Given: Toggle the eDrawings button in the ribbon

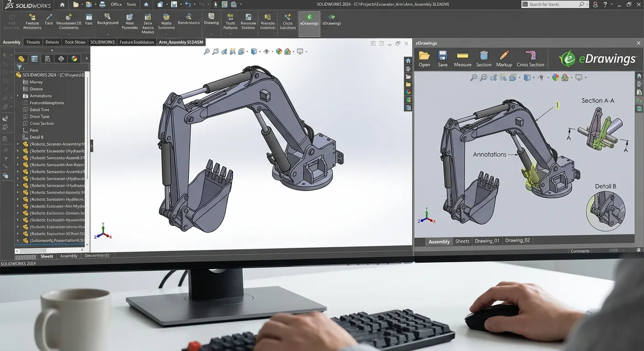Looking at the screenshot, I should click(309, 20).
